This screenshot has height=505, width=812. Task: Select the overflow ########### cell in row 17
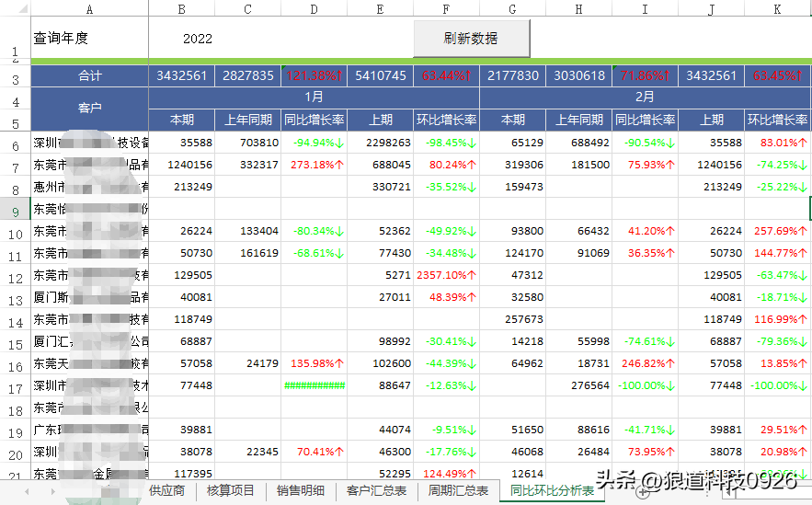[314, 385]
